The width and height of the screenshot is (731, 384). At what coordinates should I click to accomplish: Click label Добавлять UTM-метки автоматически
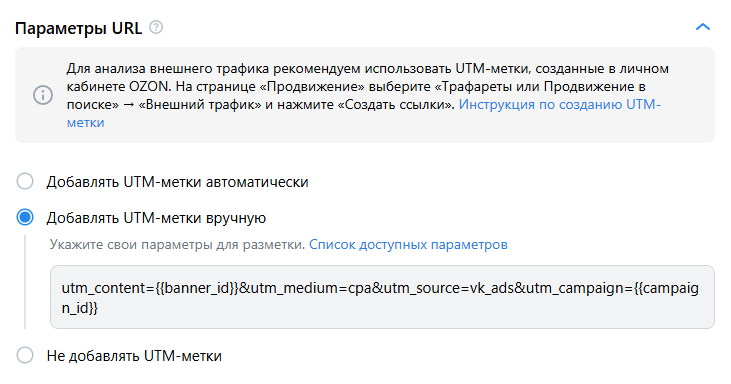click(x=177, y=182)
